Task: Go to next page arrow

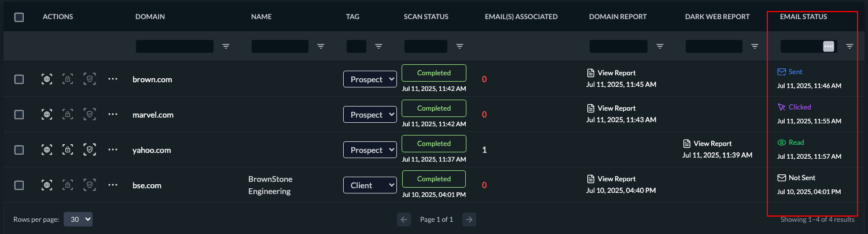Action: coord(470,220)
